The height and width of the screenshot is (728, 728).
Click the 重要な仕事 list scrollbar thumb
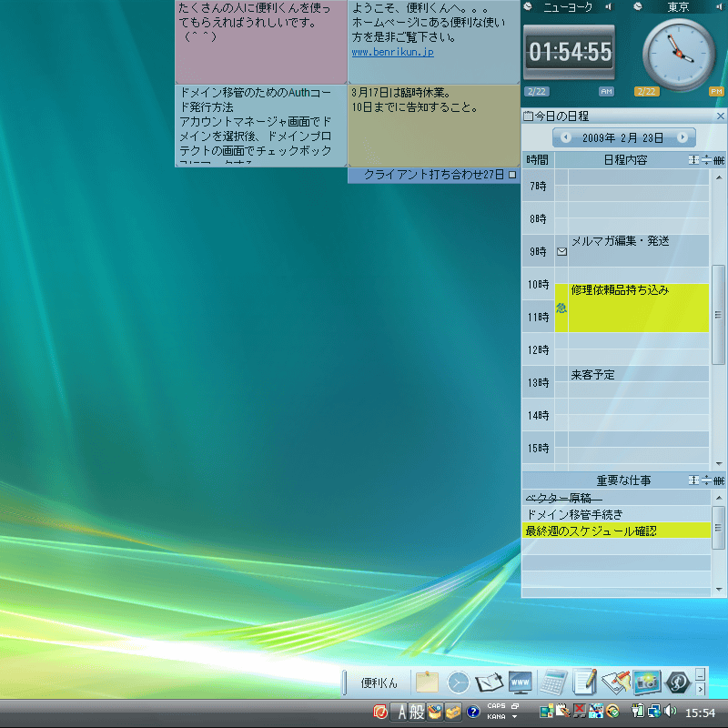718,528
